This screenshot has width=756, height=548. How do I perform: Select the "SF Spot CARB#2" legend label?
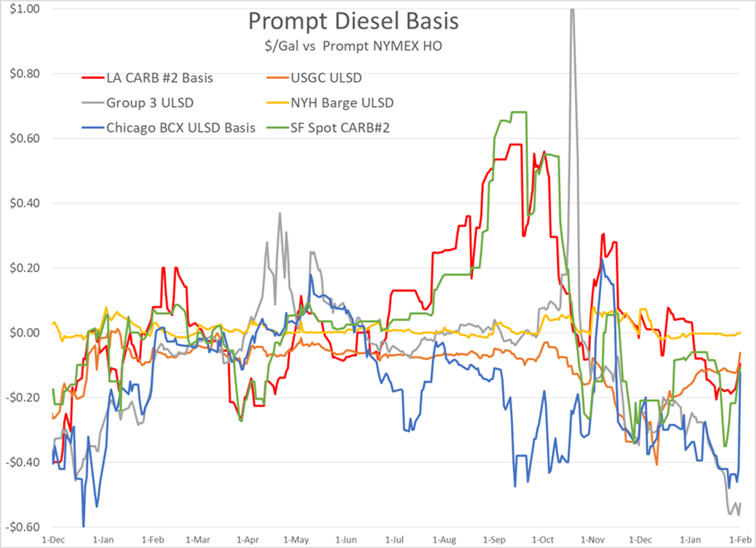pyautogui.click(x=340, y=128)
